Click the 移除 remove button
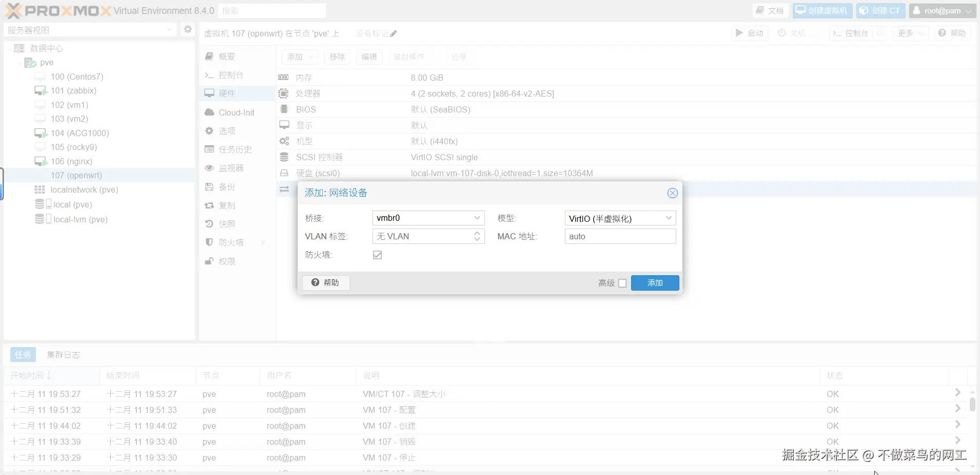The width and height of the screenshot is (980, 475). click(x=338, y=57)
